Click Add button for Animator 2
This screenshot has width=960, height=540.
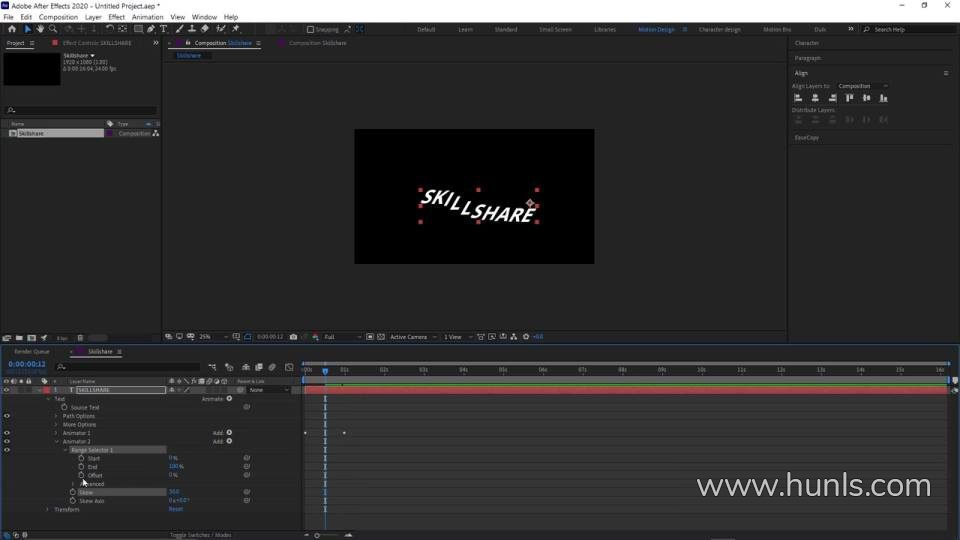[x=229, y=441]
